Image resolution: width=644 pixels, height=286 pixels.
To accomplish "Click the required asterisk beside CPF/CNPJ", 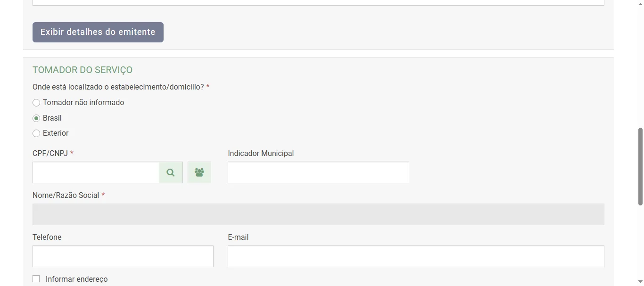I will [x=71, y=153].
